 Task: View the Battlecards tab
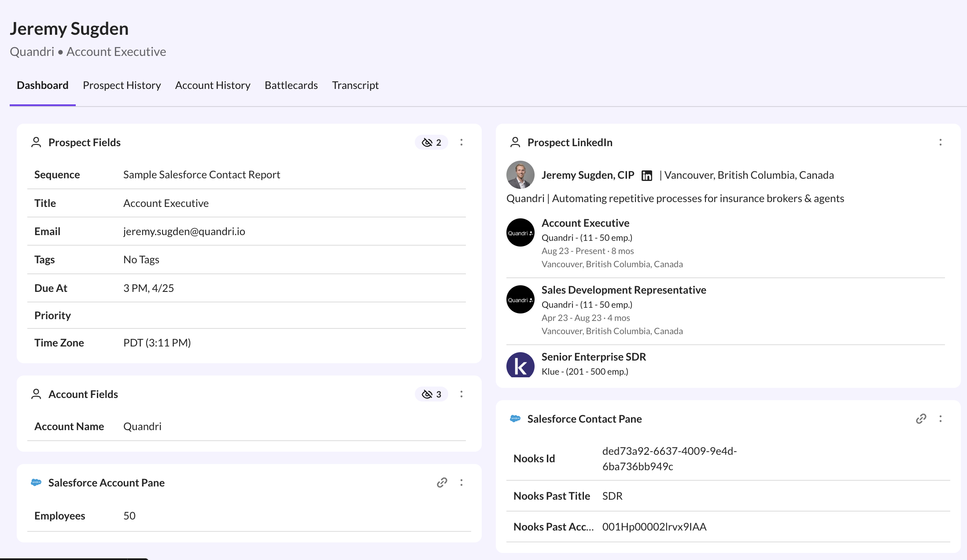click(x=291, y=85)
